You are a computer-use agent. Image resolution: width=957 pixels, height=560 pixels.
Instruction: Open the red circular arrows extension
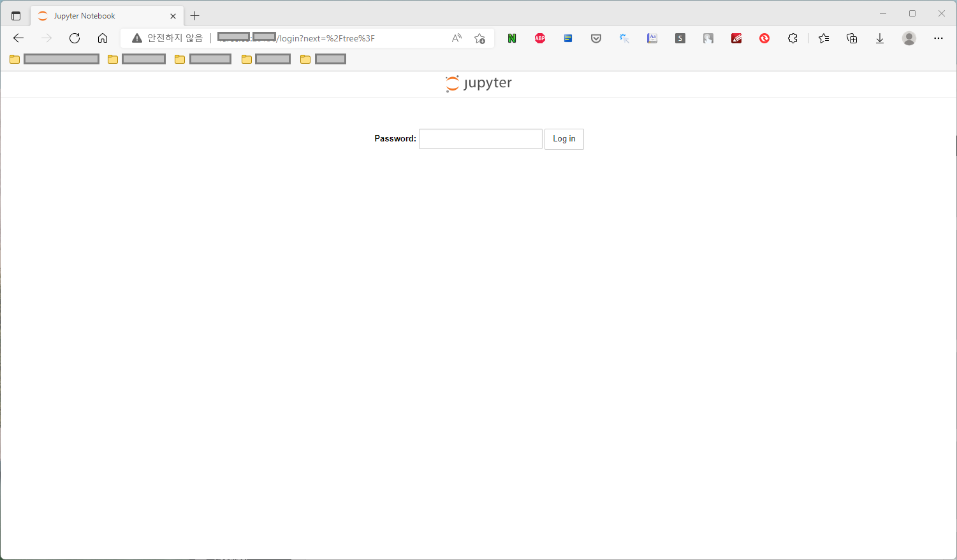point(764,38)
